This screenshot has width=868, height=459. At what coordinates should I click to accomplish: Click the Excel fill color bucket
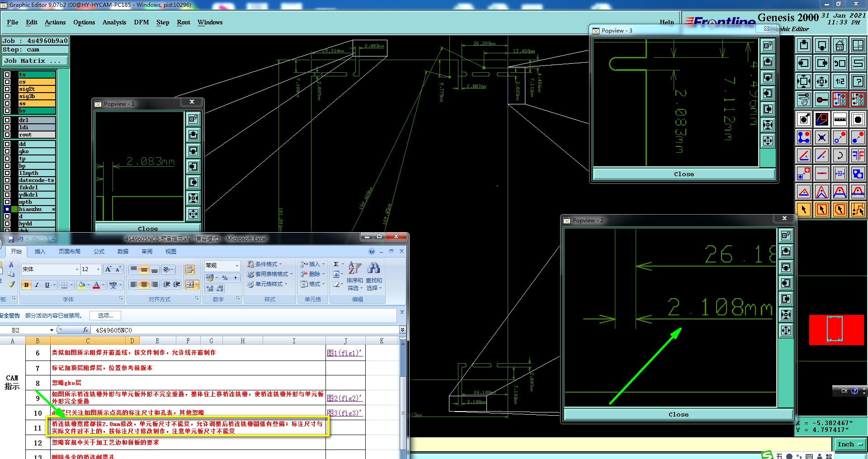(x=82, y=285)
